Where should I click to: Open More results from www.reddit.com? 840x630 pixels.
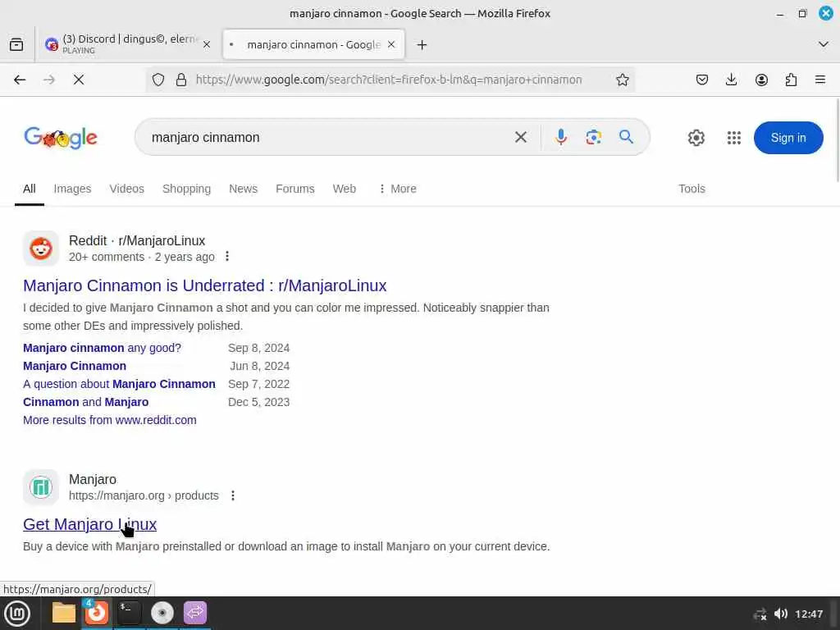tap(110, 420)
